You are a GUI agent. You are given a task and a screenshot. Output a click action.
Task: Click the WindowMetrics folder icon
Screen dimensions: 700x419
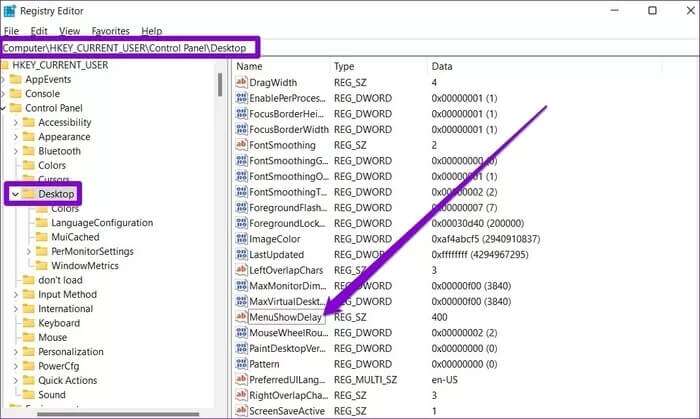(x=42, y=266)
